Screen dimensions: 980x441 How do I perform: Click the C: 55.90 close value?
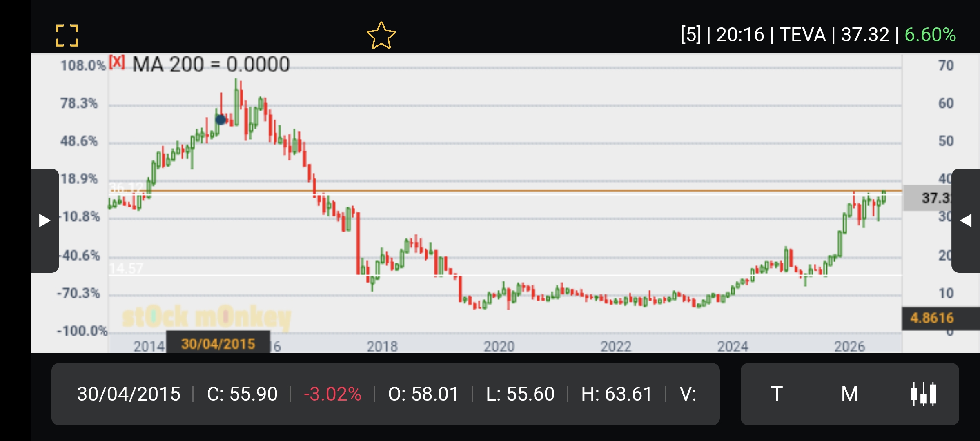242,394
